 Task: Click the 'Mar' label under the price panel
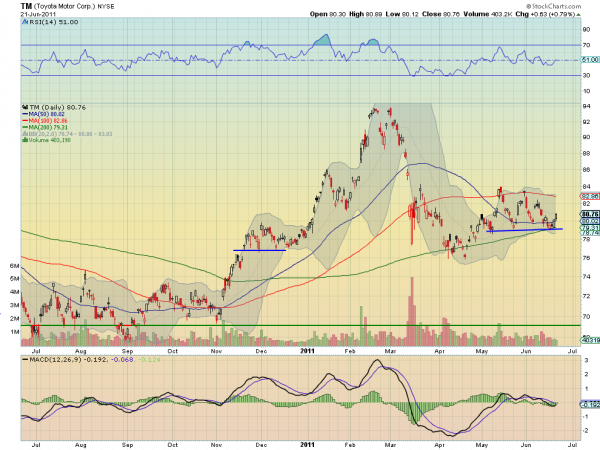pyautogui.click(x=390, y=351)
